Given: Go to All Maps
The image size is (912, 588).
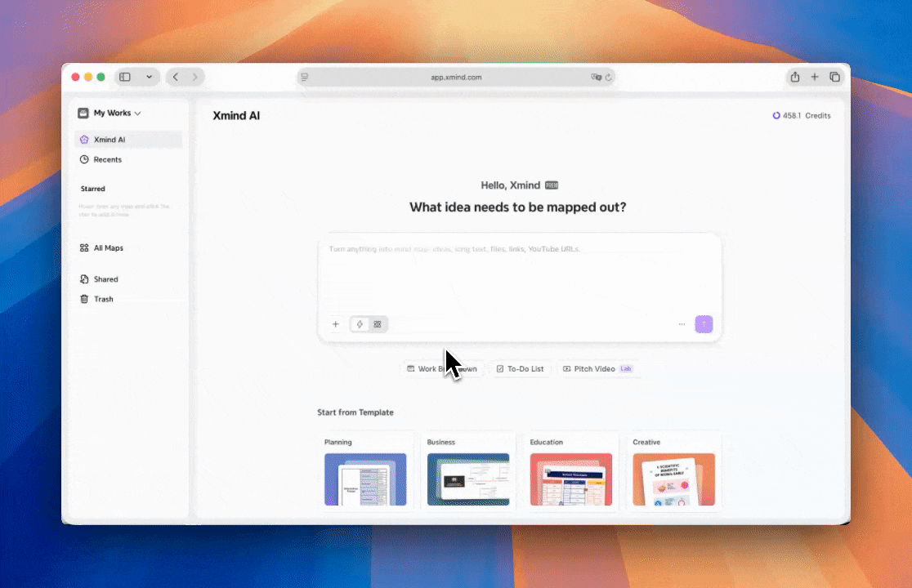Looking at the screenshot, I should (109, 247).
